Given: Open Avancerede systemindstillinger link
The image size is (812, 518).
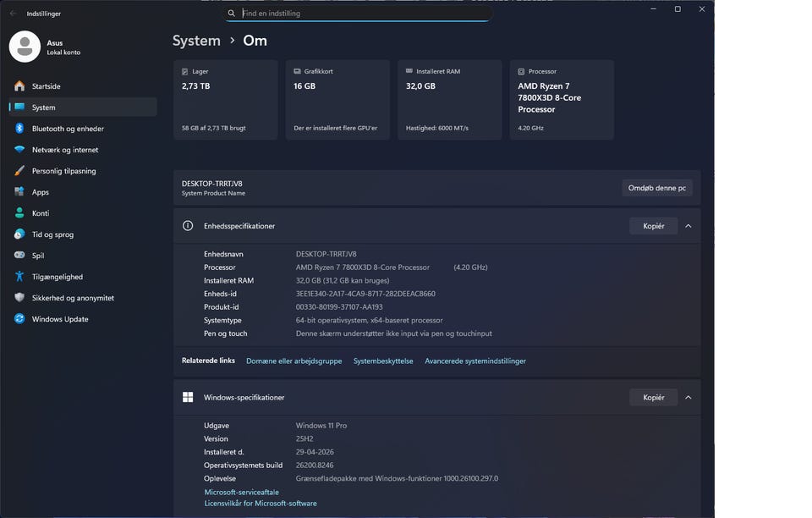Looking at the screenshot, I should point(475,361).
